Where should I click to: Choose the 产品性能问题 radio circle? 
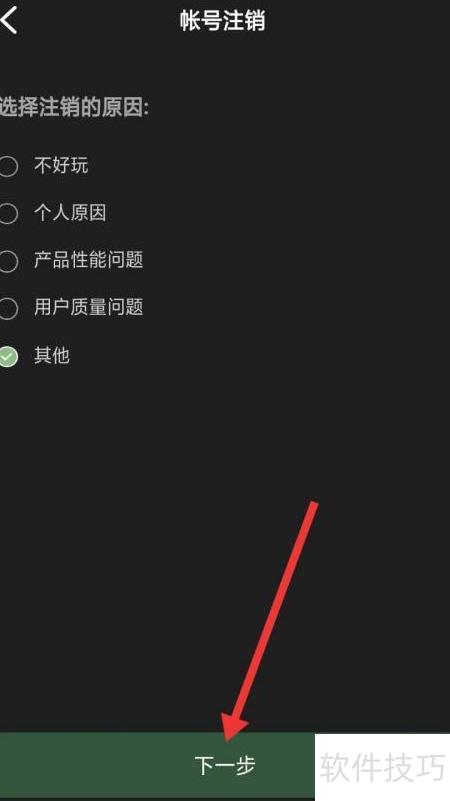tap(8, 261)
